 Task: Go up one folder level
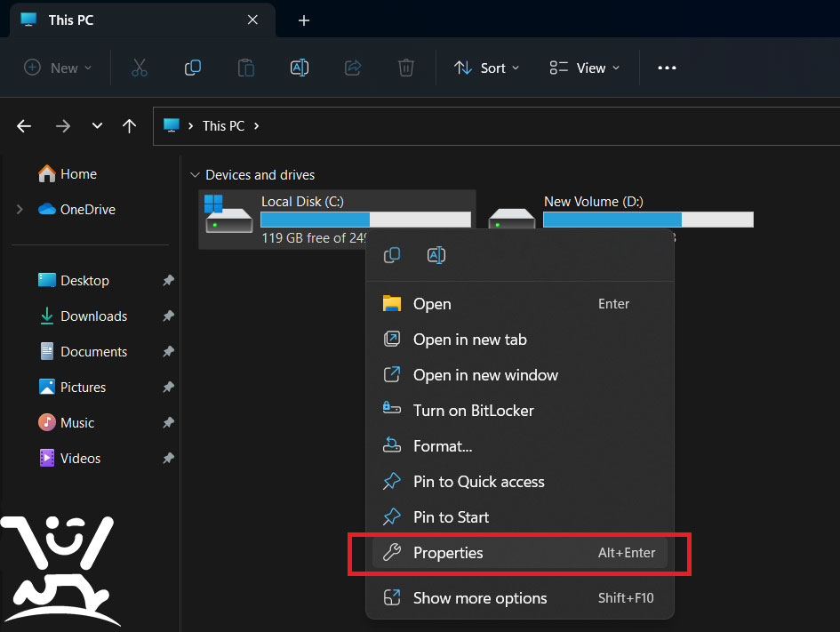pyautogui.click(x=129, y=126)
